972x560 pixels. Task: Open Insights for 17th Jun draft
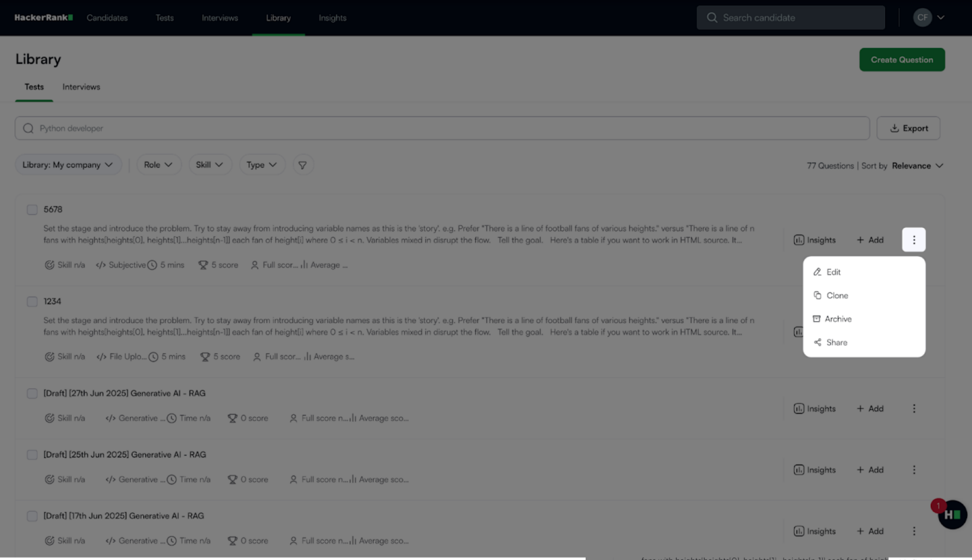[x=814, y=531]
